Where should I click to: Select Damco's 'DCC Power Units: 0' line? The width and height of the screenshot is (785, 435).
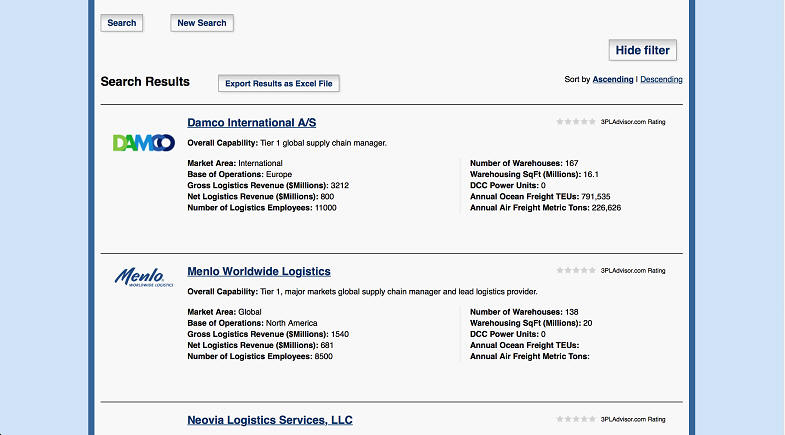click(508, 185)
